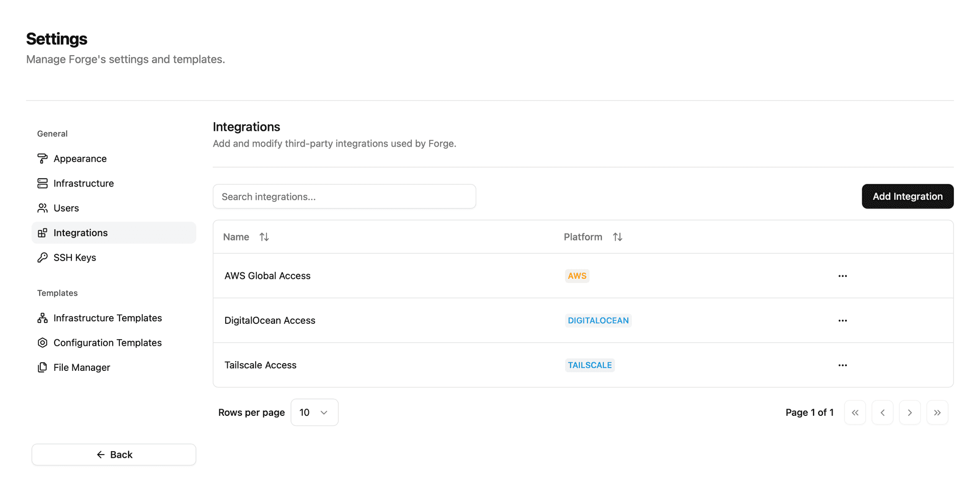Click the Appearance paint roller icon
The image size is (980, 495).
pyautogui.click(x=42, y=159)
